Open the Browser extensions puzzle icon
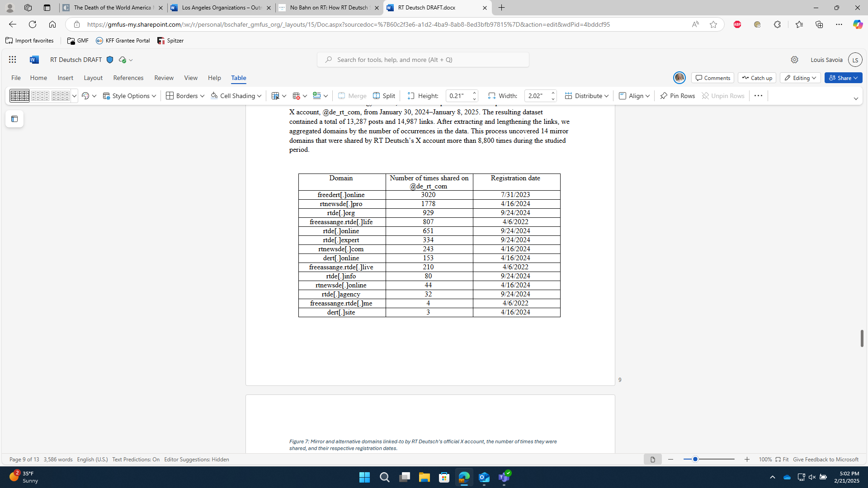 click(777, 24)
